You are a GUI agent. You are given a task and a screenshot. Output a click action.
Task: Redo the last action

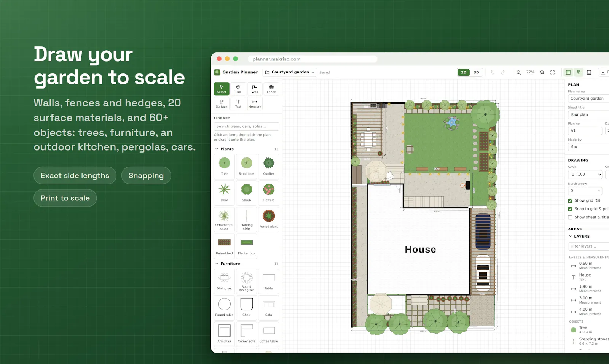[x=503, y=72]
